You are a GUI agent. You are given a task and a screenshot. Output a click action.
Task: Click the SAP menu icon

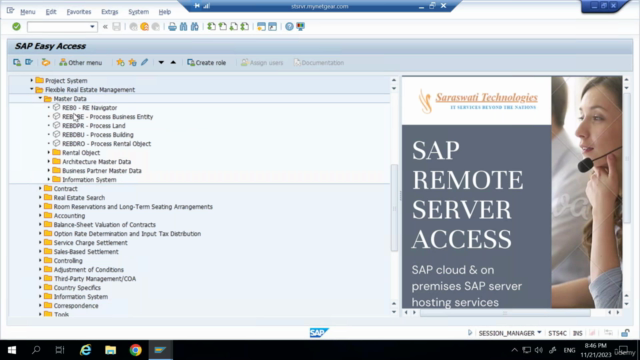[29, 62]
